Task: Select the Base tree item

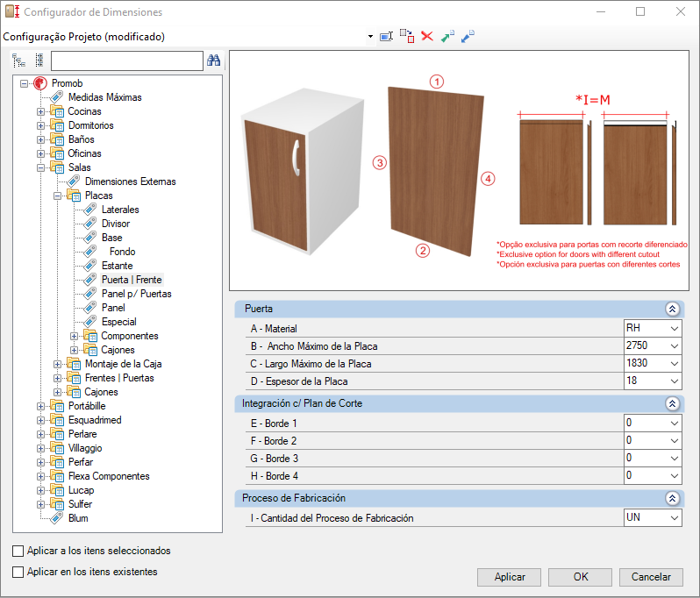Action: [x=111, y=238]
